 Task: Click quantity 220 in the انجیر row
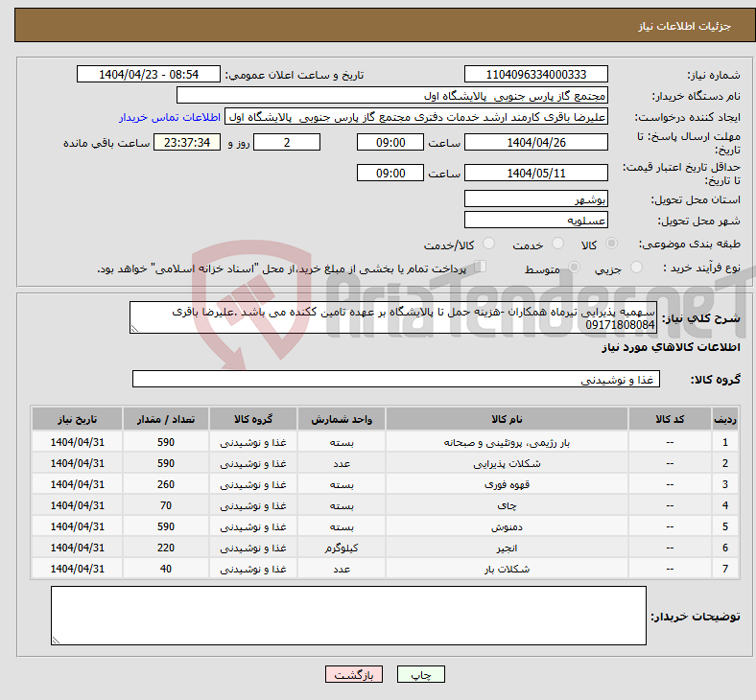click(x=166, y=548)
